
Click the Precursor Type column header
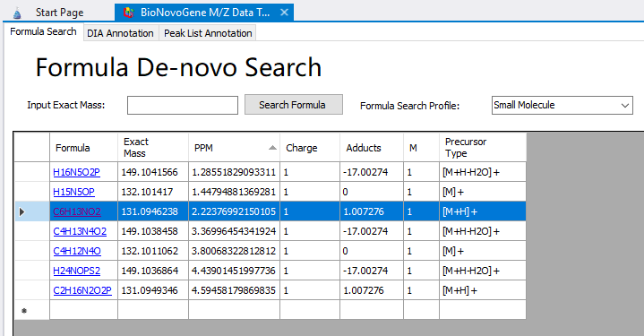click(x=483, y=148)
